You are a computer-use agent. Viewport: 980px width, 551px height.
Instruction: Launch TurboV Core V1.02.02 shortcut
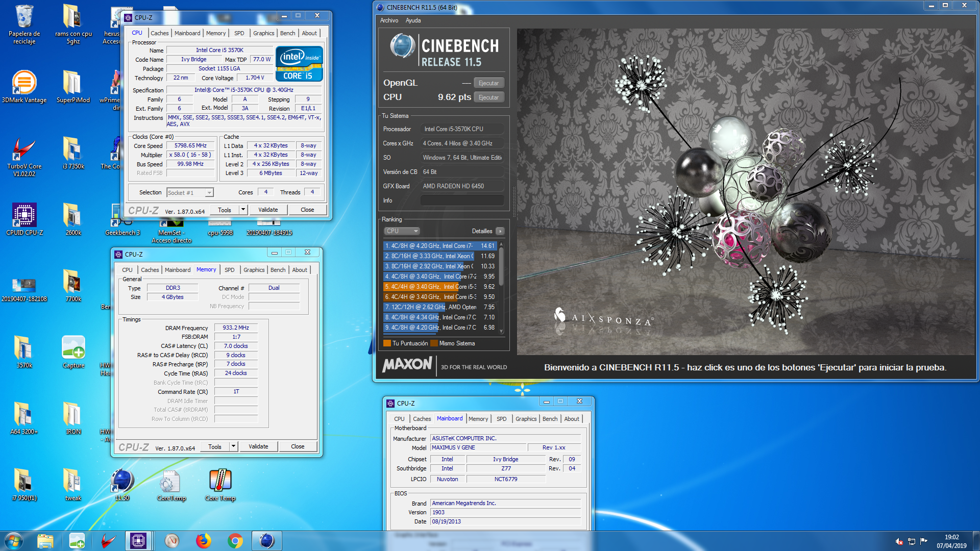[24, 157]
